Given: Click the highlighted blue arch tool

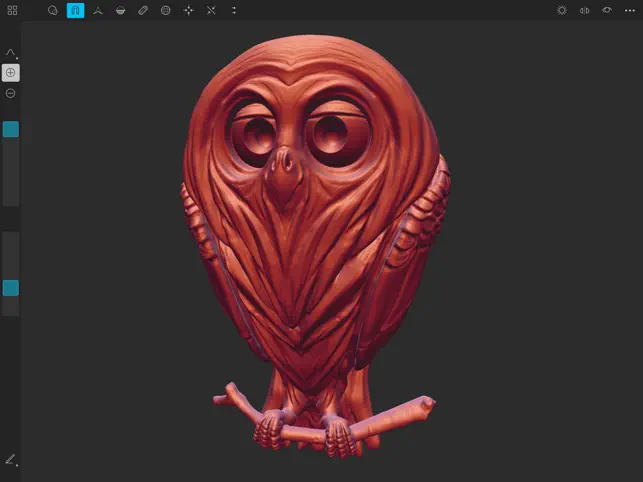Looking at the screenshot, I should (x=75, y=10).
